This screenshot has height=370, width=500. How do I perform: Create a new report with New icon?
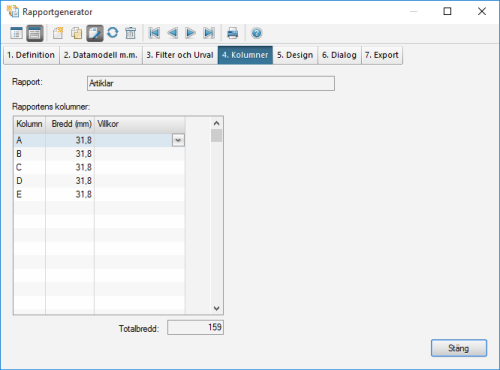[58, 33]
